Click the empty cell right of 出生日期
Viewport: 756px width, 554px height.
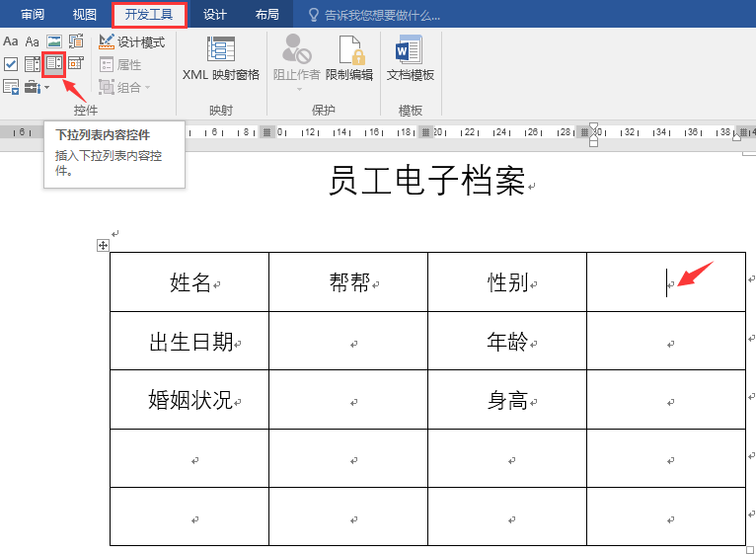348,341
